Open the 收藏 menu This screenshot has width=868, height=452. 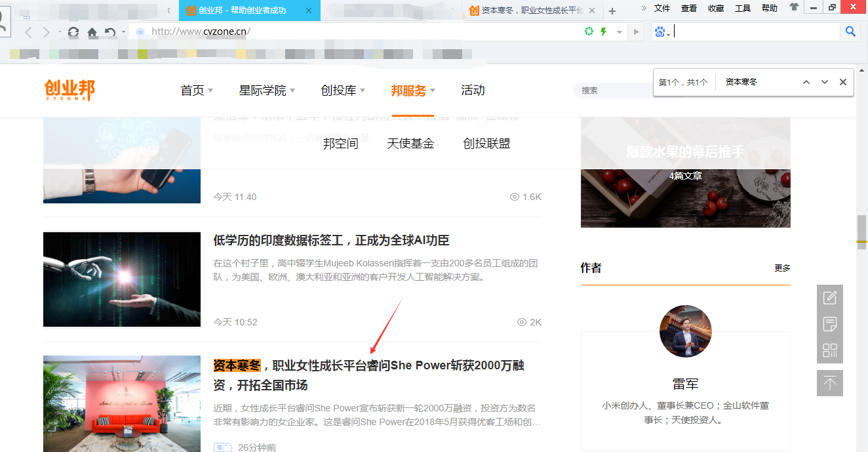(716, 8)
